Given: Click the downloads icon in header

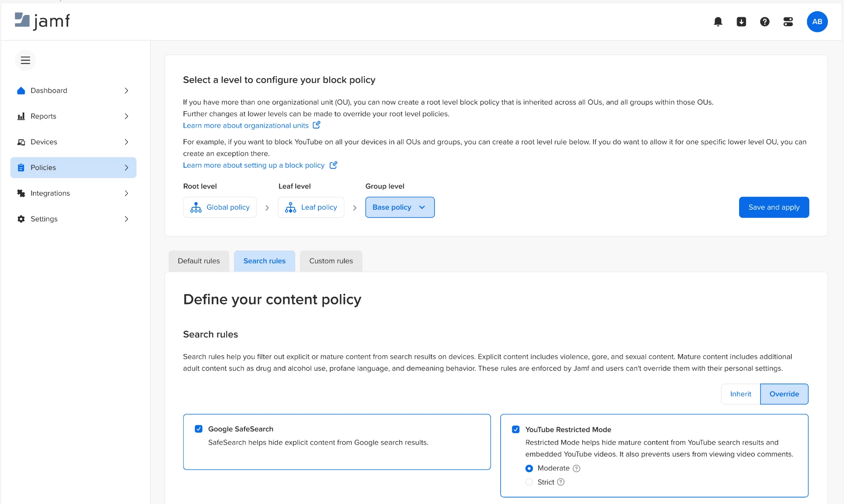Looking at the screenshot, I should pos(741,22).
